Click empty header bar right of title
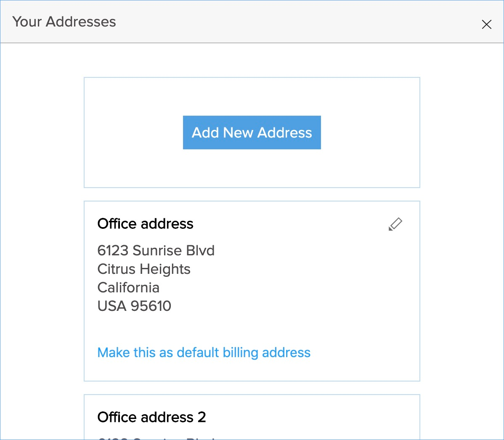 coord(294,22)
